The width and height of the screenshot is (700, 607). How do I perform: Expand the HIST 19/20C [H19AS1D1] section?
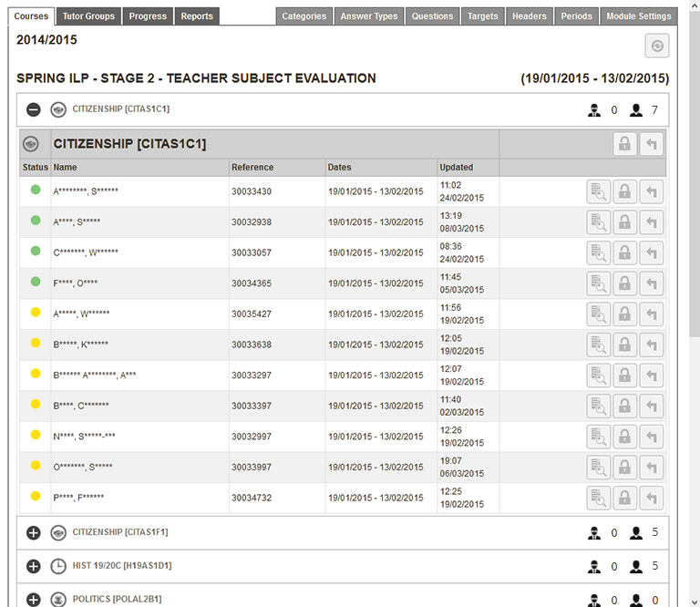(34, 566)
